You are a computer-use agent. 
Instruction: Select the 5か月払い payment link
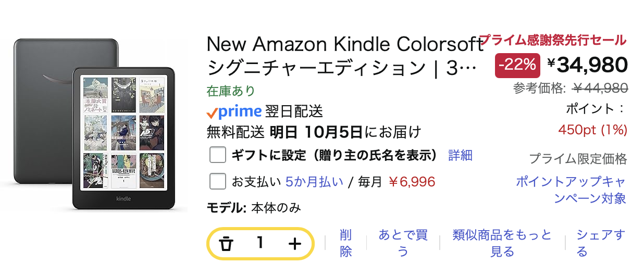pos(314,182)
